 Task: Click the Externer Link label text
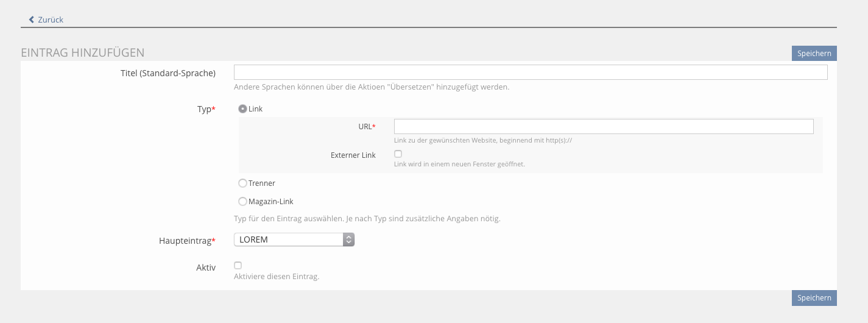pos(353,155)
